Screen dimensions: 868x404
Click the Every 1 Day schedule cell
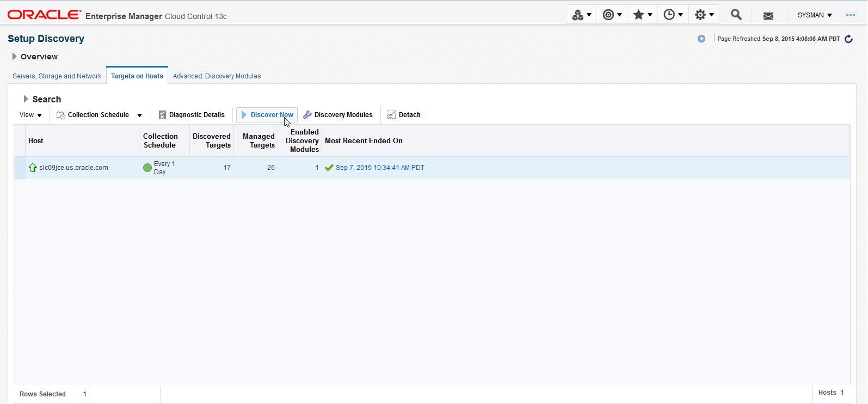point(164,168)
